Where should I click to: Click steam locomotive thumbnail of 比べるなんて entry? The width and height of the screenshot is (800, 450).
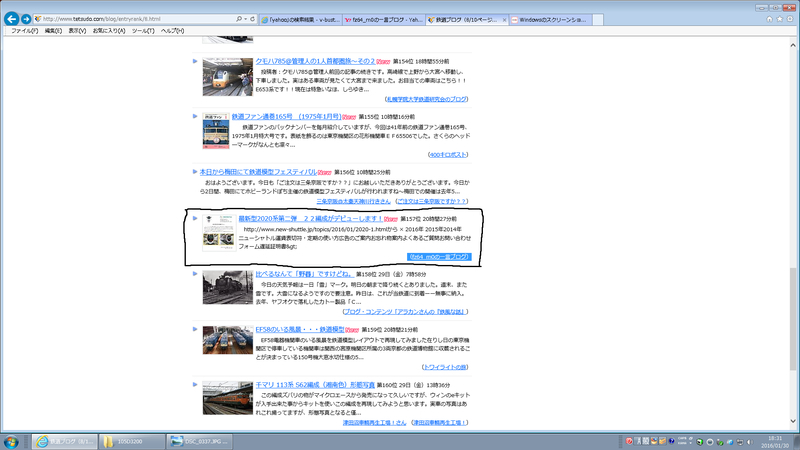pyautogui.click(x=228, y=288)
